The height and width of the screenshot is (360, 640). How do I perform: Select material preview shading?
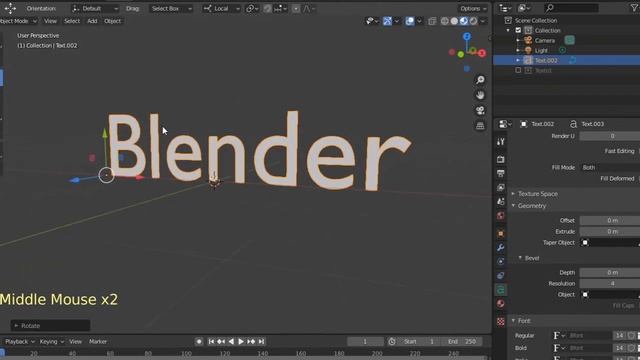tap(464, 21)
